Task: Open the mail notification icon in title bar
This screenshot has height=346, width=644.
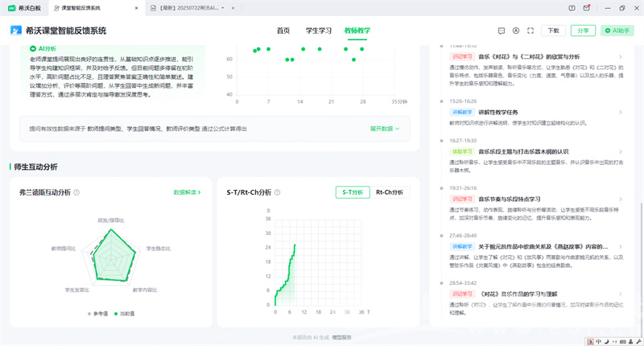Action: point(587,8)
